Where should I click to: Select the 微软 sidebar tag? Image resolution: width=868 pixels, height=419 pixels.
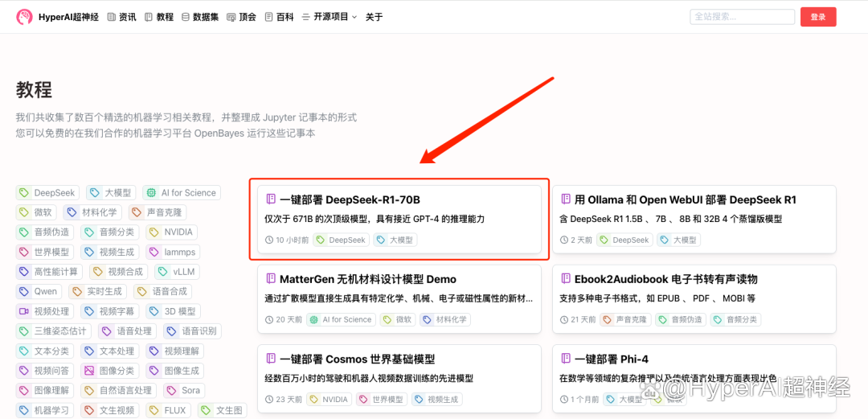(x=36, y=212)
